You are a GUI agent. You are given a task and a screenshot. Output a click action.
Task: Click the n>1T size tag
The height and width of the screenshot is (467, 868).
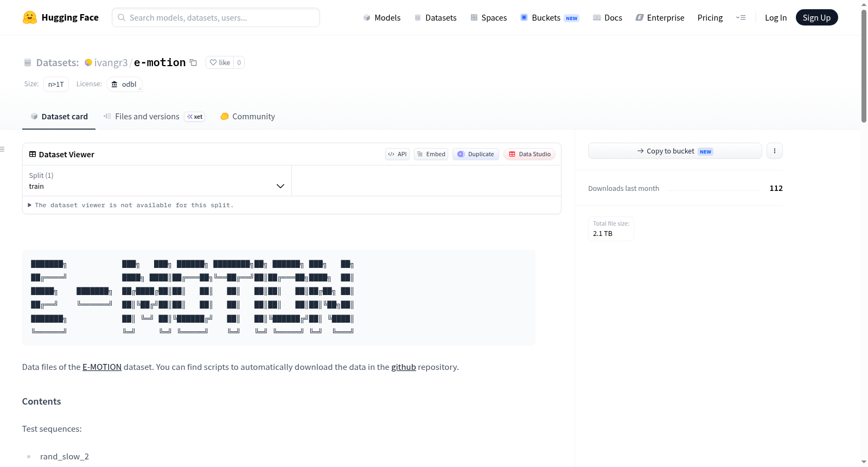pos(56,84)
